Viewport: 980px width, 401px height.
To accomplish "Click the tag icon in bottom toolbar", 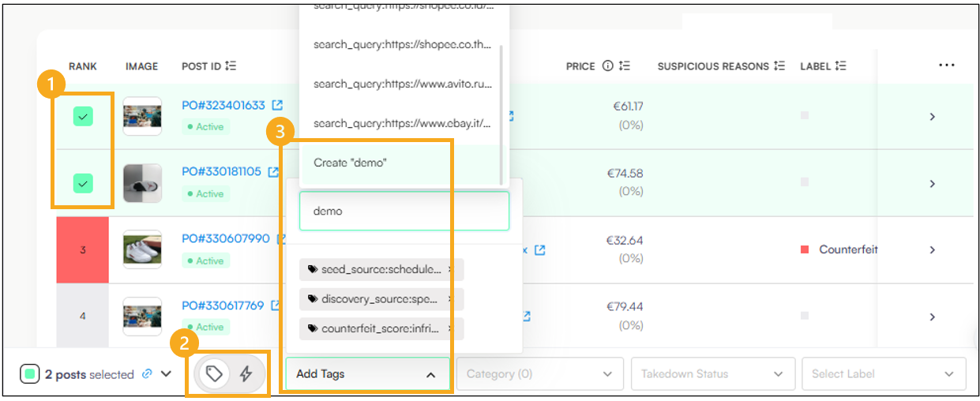I will click(x=212, y=374).
